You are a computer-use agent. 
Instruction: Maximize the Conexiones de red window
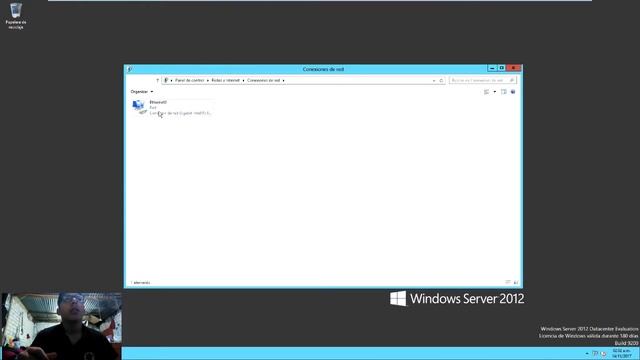pos(502,68)
